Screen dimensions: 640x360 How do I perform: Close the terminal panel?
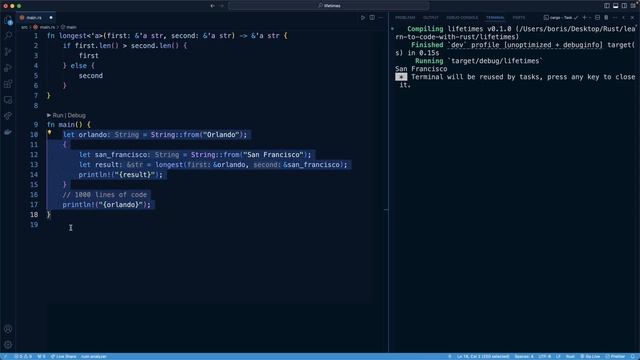tap(632, 18)
